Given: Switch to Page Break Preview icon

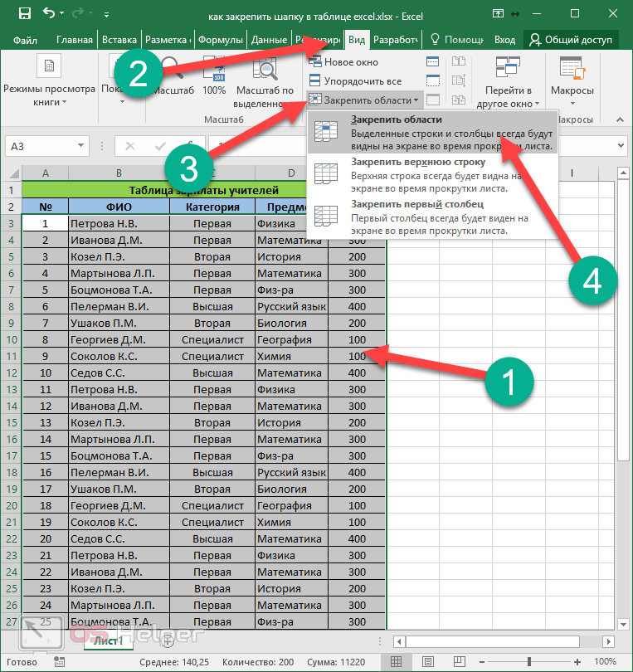Looking at the screenshot, I should point(460,662).
